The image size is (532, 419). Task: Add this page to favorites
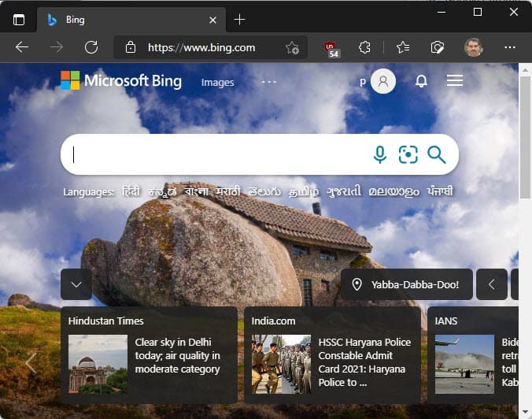(292, 47)
